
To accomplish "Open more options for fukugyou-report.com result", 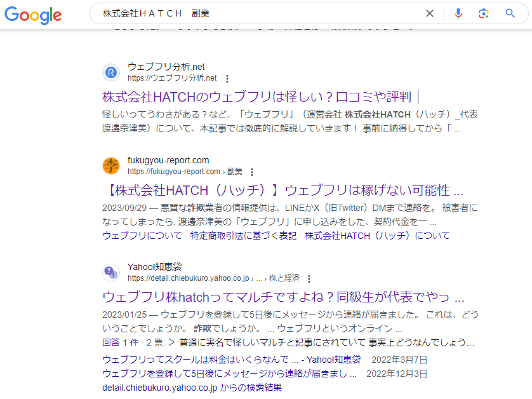I will [252, 172].
